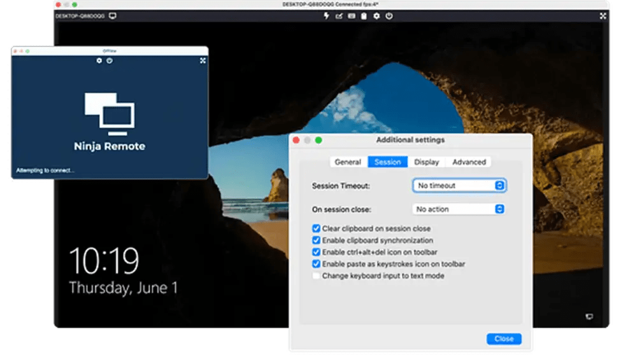Select the Session tab
This screenshot has width=621, height=364.
tap(388, 162)
